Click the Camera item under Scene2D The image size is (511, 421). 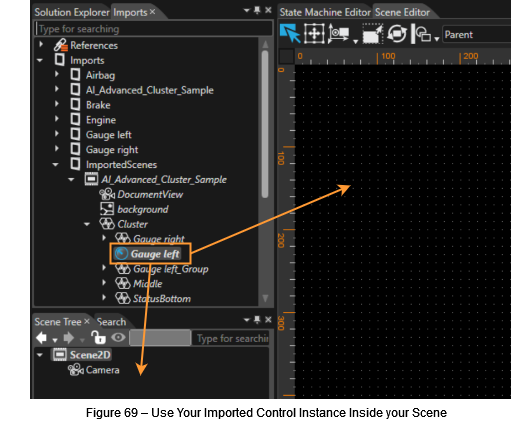tap(94, 370)
